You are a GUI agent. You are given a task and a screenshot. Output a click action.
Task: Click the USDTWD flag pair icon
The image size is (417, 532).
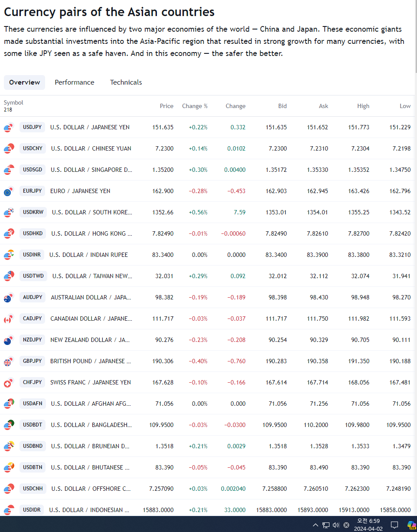[x=9, y=276]
